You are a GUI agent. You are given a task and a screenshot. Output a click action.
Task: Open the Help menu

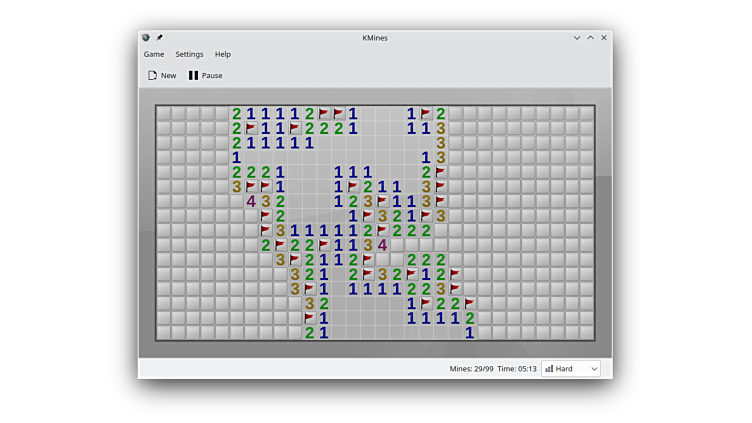[223, 54]
